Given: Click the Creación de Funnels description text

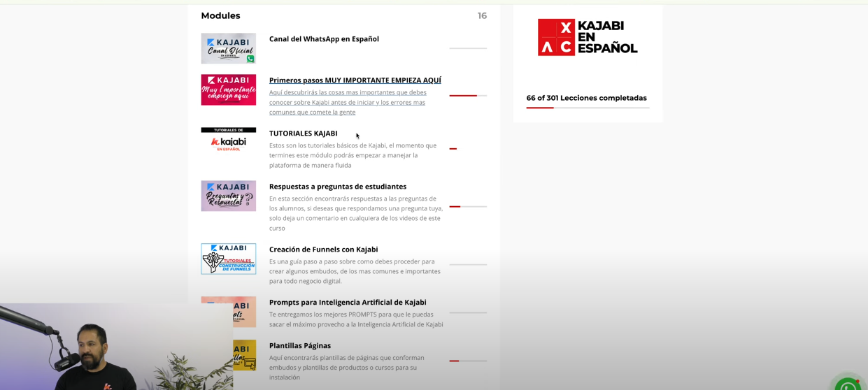Looking at the screenshot, I should pyautogui.click(x=355, y=271).
